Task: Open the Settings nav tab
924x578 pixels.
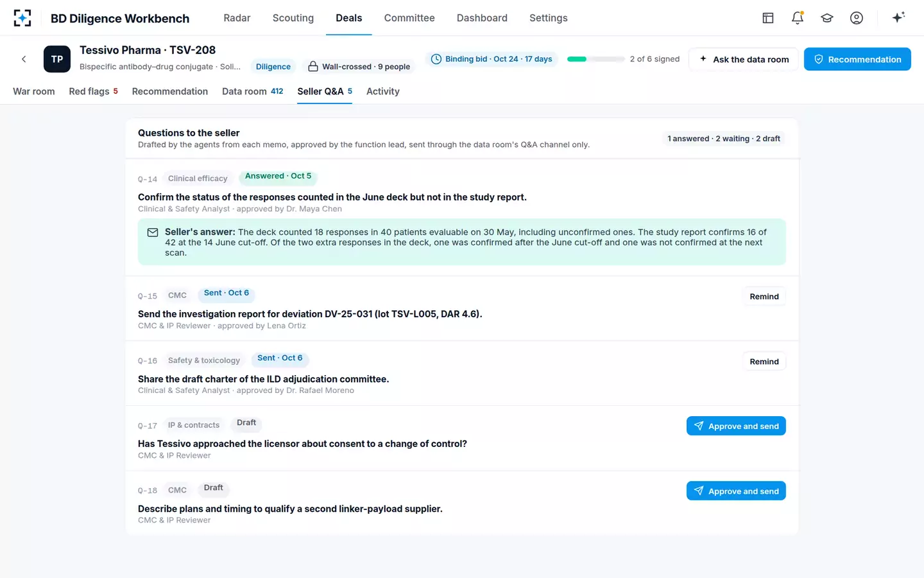Action: pyautogui.click(x=549, y=18)
